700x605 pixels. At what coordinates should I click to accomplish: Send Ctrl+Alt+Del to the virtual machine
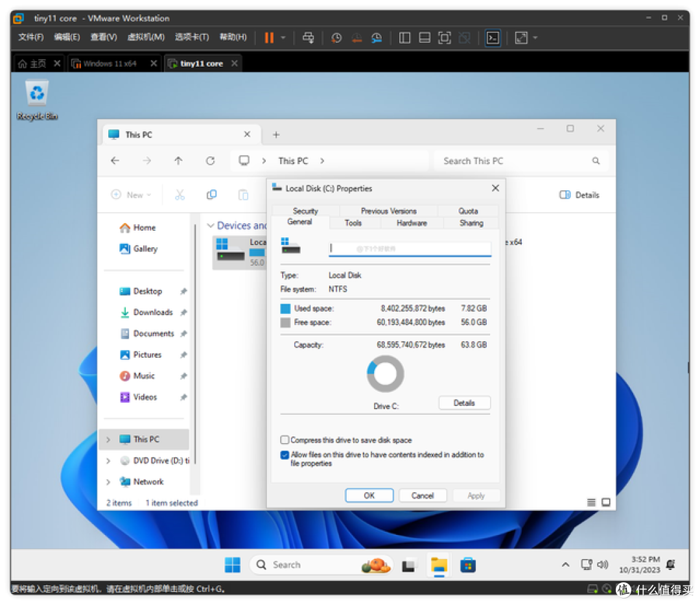coord(309,38)
